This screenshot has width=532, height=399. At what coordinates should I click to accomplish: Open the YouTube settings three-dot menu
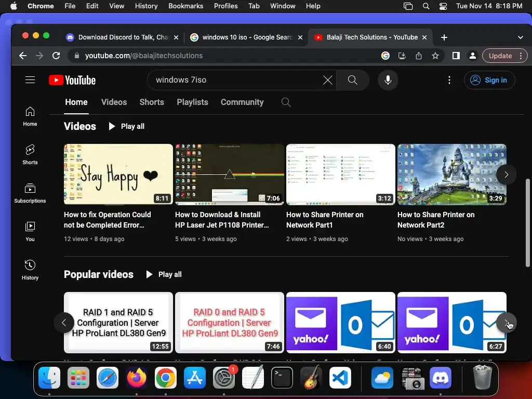449,80
